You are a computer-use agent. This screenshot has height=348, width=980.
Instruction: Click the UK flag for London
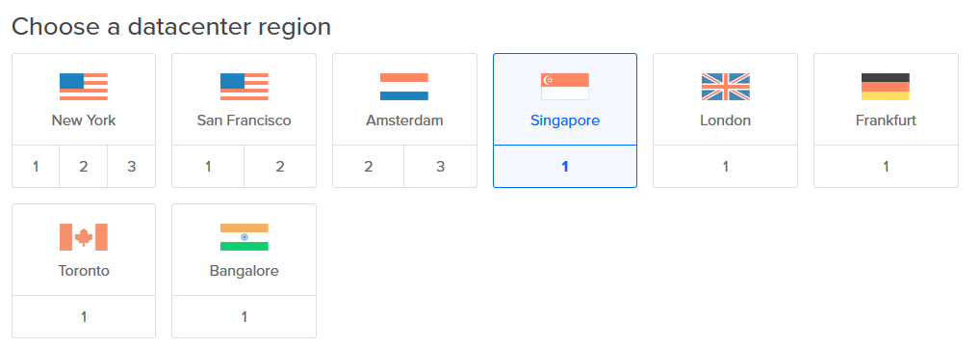pos(725,87)
